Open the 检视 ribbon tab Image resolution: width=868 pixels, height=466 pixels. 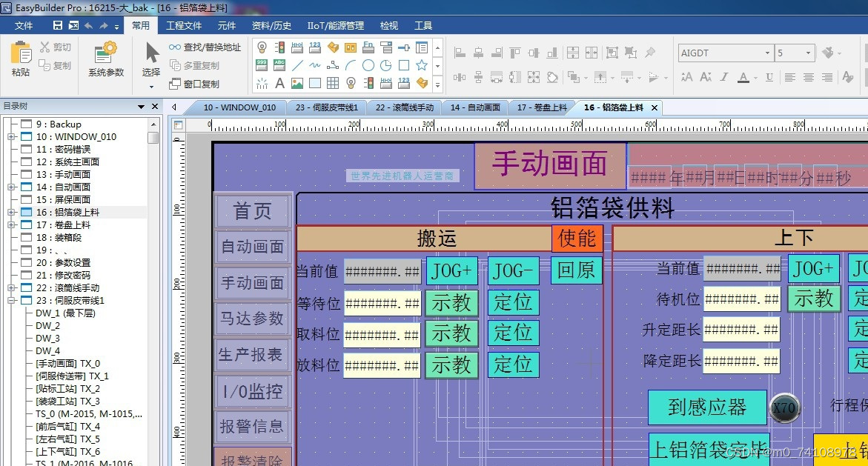coord(388,25)
